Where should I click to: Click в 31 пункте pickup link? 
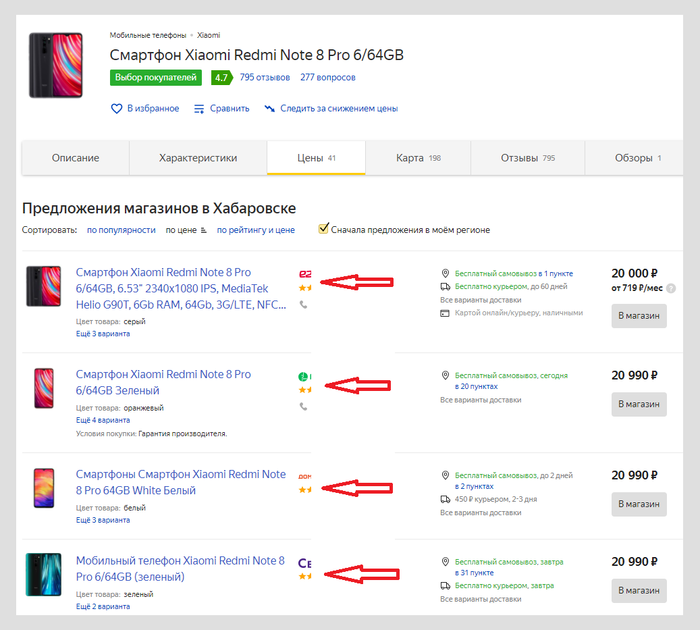click(474, 573)
